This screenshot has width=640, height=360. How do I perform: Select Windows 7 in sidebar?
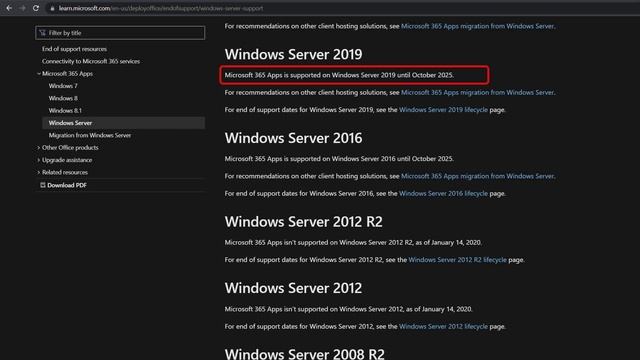63,86
